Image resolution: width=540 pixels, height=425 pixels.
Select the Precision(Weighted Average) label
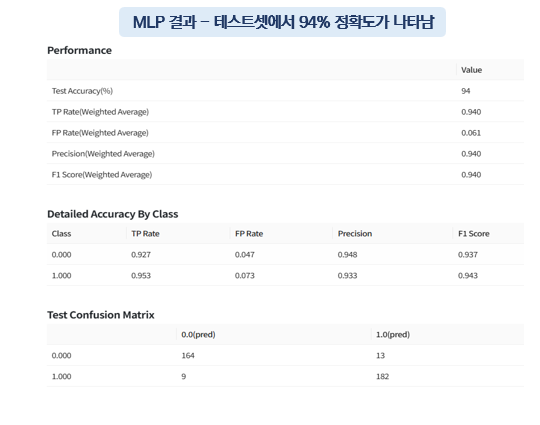(x=103, y=154)
